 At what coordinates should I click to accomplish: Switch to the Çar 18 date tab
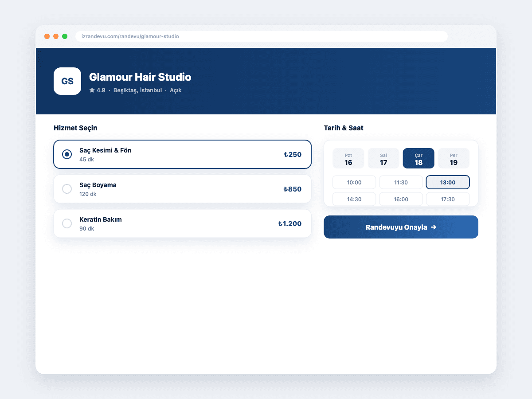419,158
